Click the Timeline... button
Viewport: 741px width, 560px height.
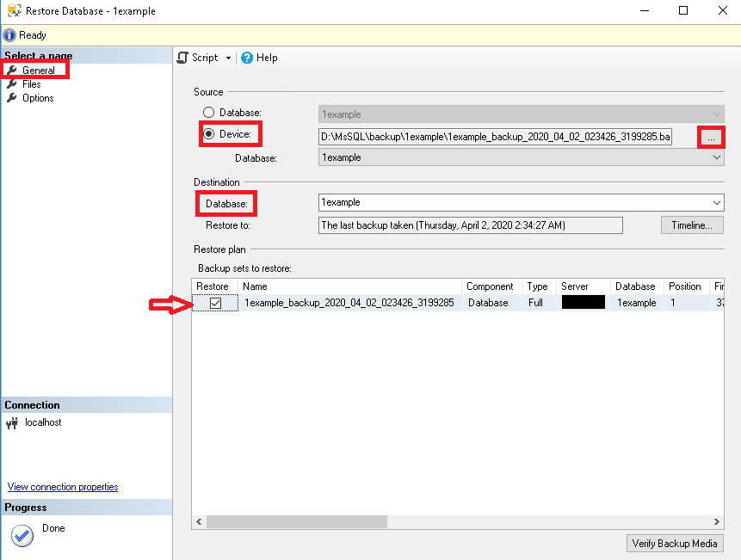(x=692, y=225)
